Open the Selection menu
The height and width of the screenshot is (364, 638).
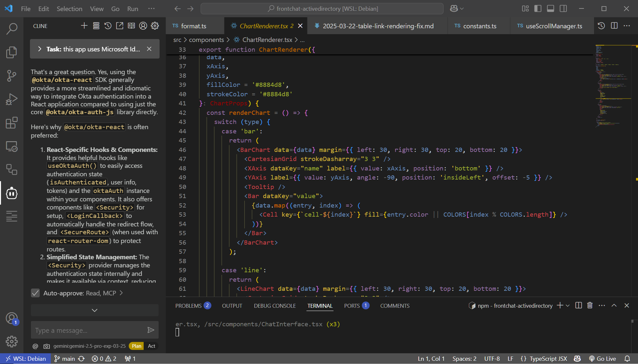(x=69, y=9)
